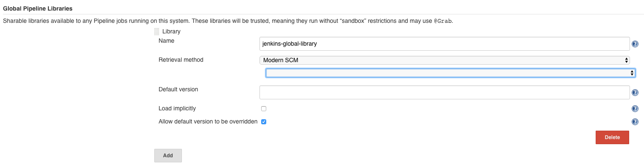Click the red Delete button
The width and height of the screenshot is (644, 167).
tap(612, 137)
